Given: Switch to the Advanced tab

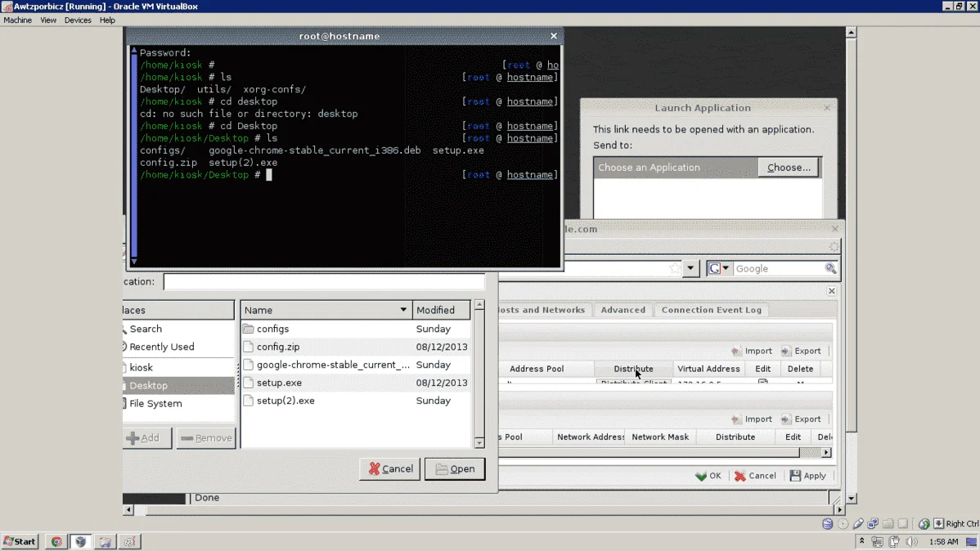Looking at the screenshot, I should click(623, 310).
